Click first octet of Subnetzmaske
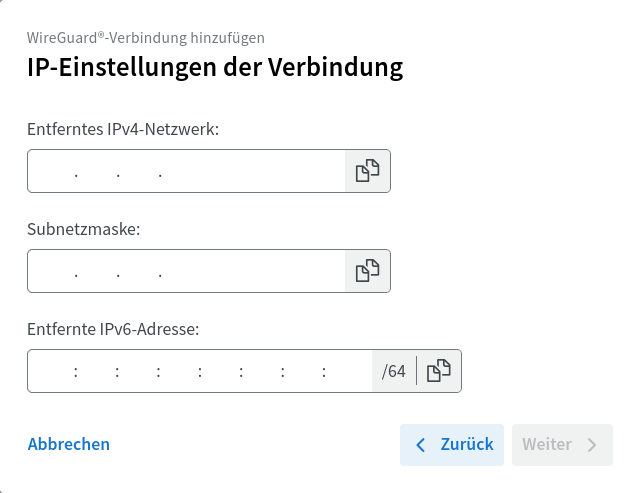 tap(52, 271)
